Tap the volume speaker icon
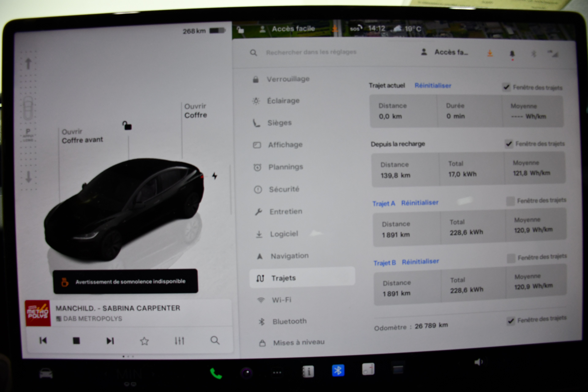Image resolution: width=588 pixels, height=392 pixels. (478, 362)
